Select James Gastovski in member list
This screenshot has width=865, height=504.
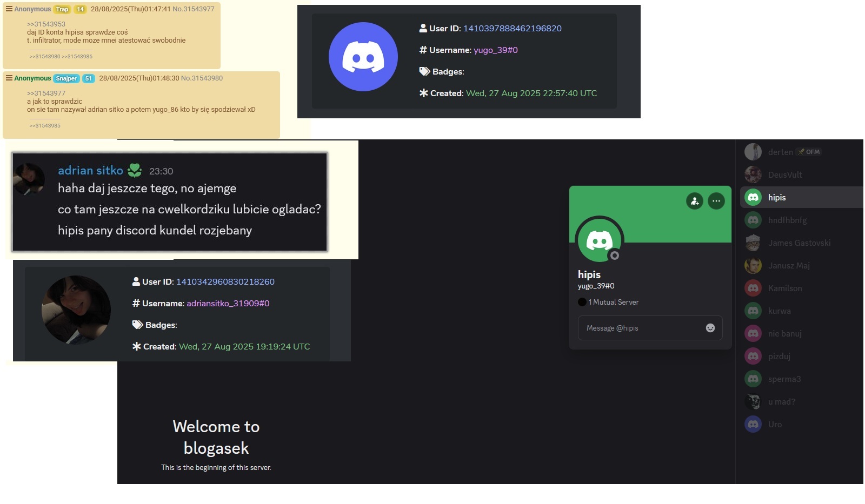click(x=799, y=243)
